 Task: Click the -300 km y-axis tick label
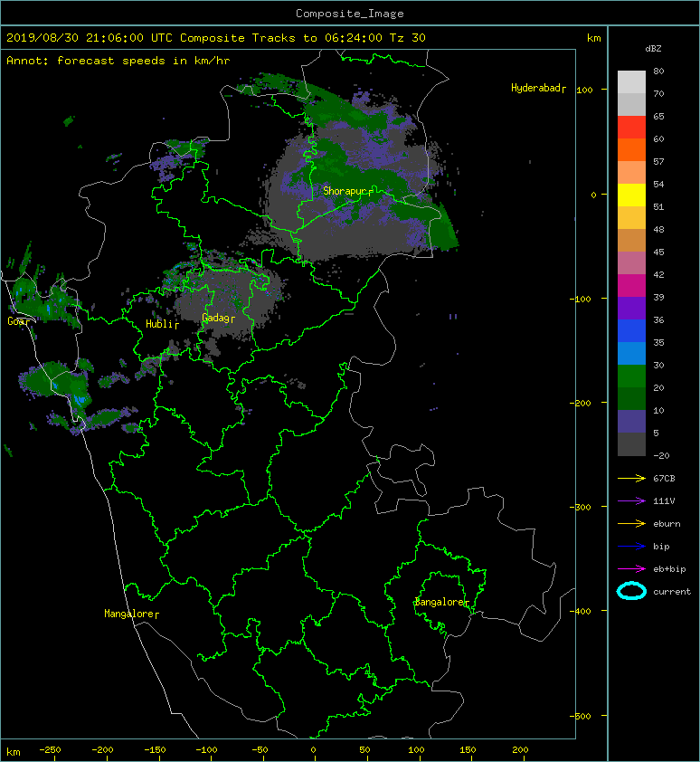click(x=580, y=507)
